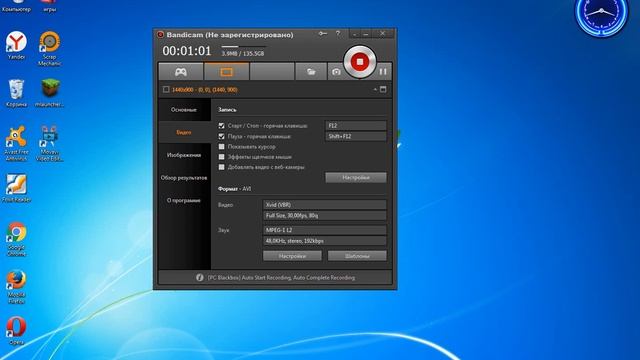Screen dimensions: 640x360
Task: Switch to fullscreen target window icon
Action: point(383,89)
